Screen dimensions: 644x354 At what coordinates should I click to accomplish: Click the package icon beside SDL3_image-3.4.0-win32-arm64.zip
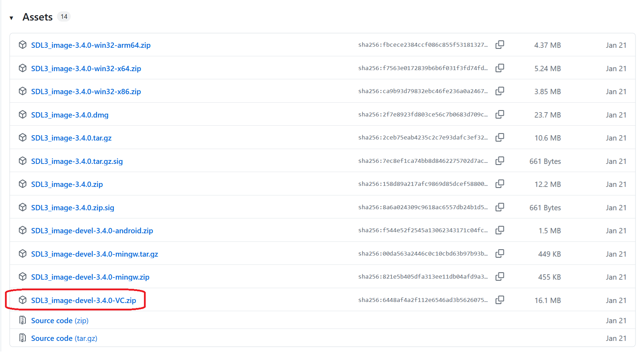(22, 45)
